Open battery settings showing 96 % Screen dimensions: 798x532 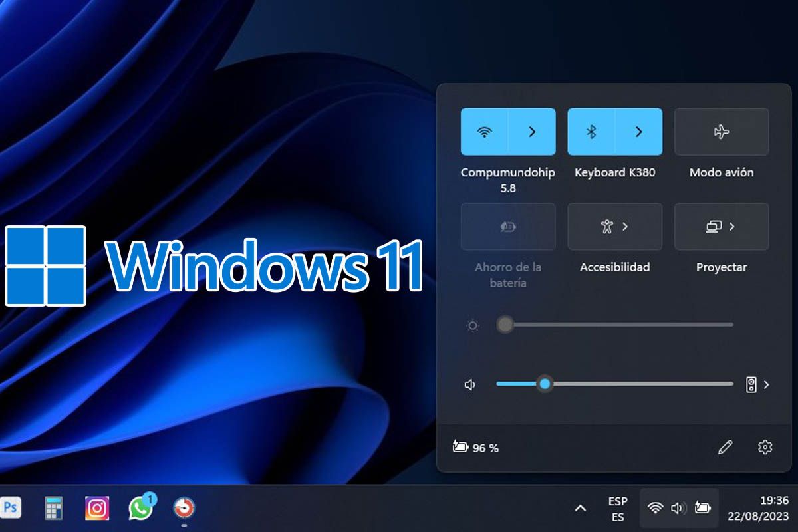point(475,448)
